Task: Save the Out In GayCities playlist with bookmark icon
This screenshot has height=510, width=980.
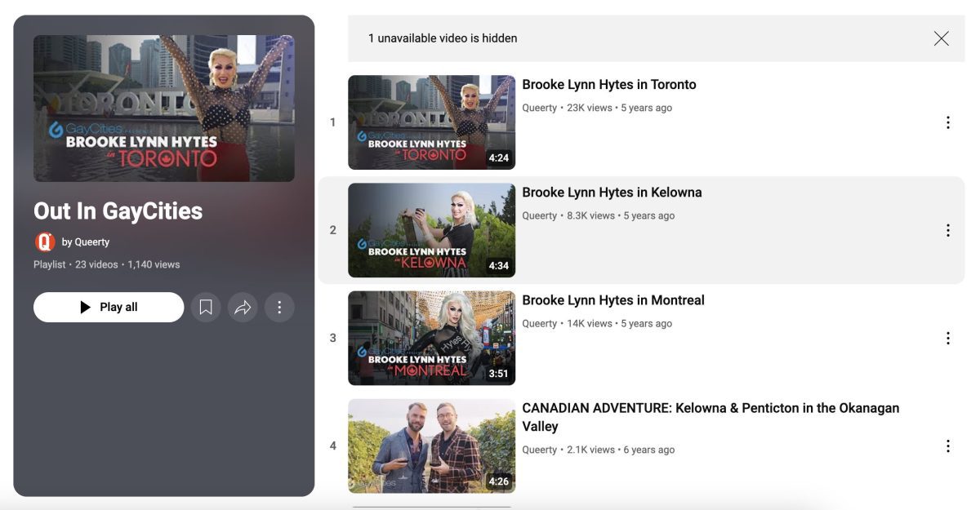Action: coord(206,308)
